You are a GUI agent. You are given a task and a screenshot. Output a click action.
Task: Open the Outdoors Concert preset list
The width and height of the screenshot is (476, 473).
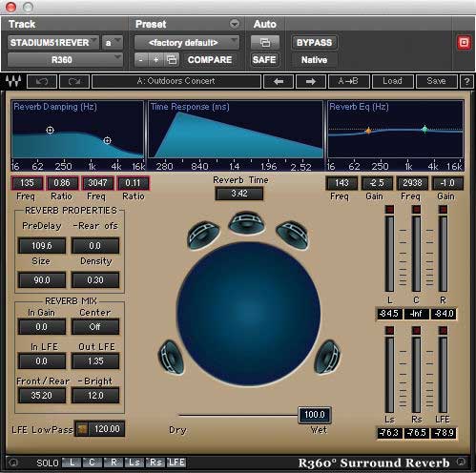[x=176, y=81]
